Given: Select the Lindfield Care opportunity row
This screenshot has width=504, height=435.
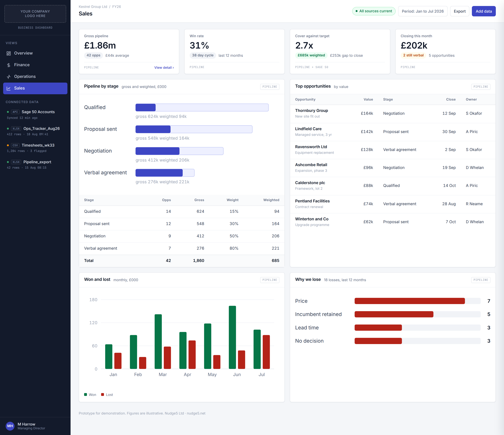Looking at the screenshot, I should pyautogui.click(x=393, y=132).
